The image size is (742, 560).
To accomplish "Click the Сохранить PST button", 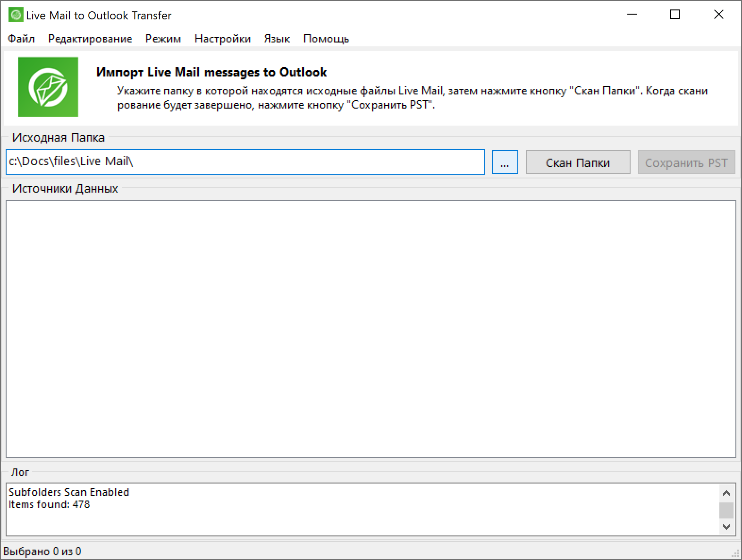I will click(686, 162).
